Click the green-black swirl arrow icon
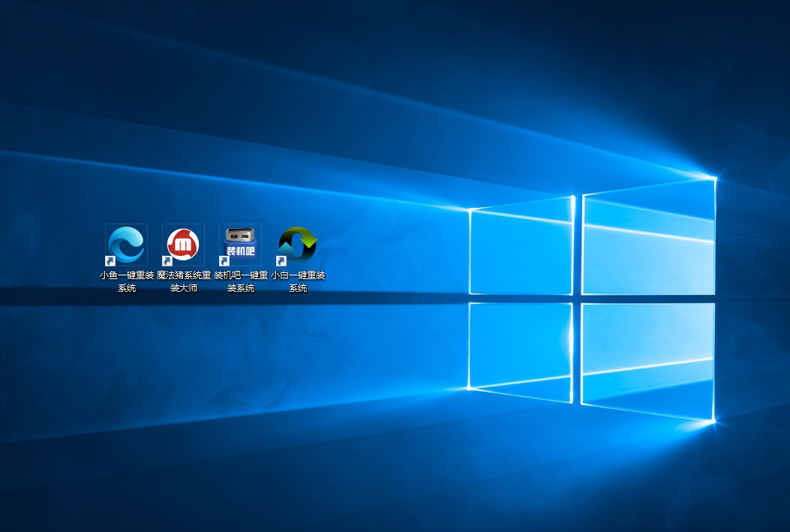This screenshot has height=532, width=790. click(296, 242)
